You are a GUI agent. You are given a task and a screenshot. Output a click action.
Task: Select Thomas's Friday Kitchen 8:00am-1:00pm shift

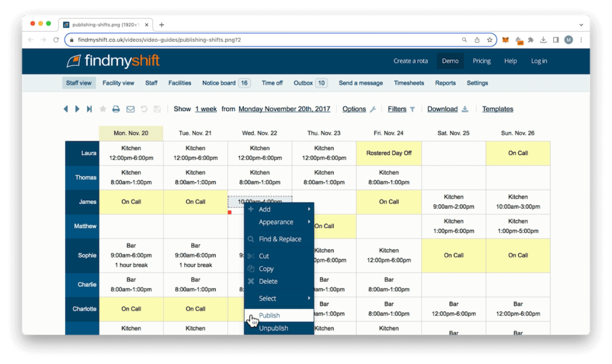point(388,177)
